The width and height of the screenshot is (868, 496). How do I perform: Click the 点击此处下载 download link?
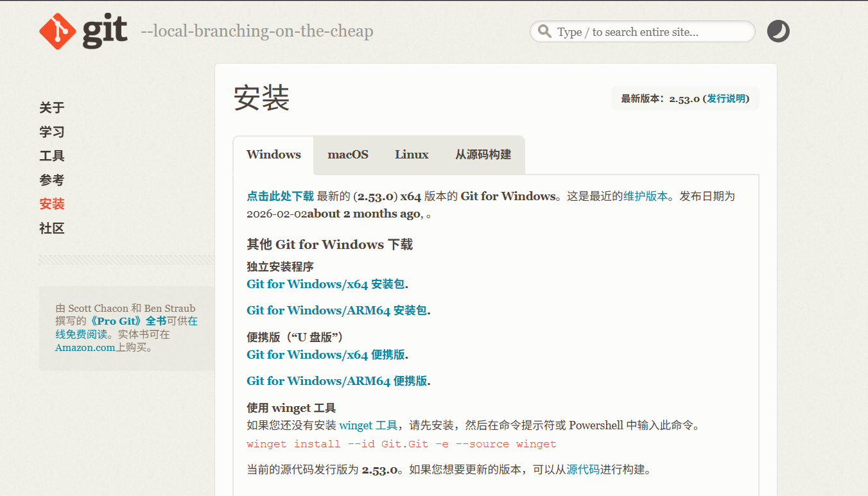pos(281,196)
